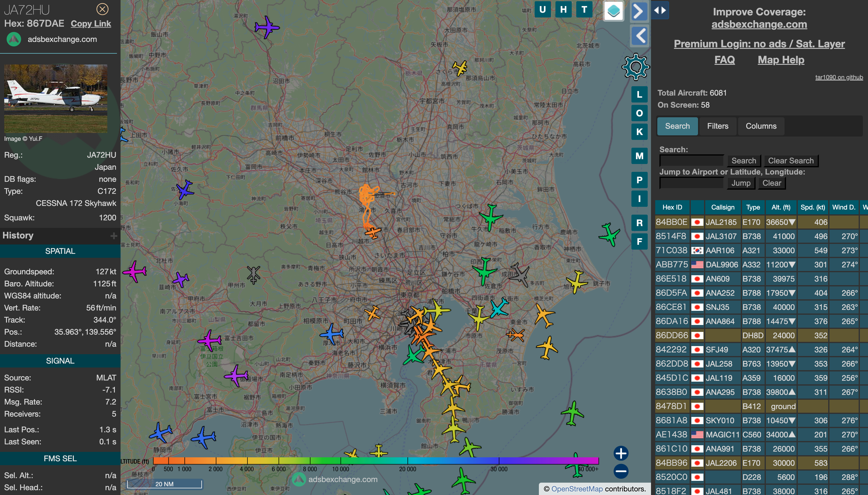
Task: Toggle the M map button
Action: (x=639, y=156)
